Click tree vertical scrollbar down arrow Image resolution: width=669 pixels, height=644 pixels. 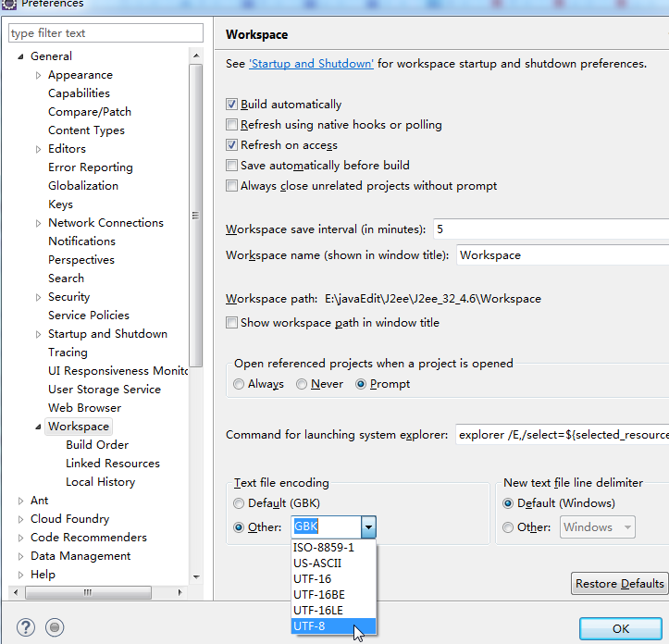196,577
